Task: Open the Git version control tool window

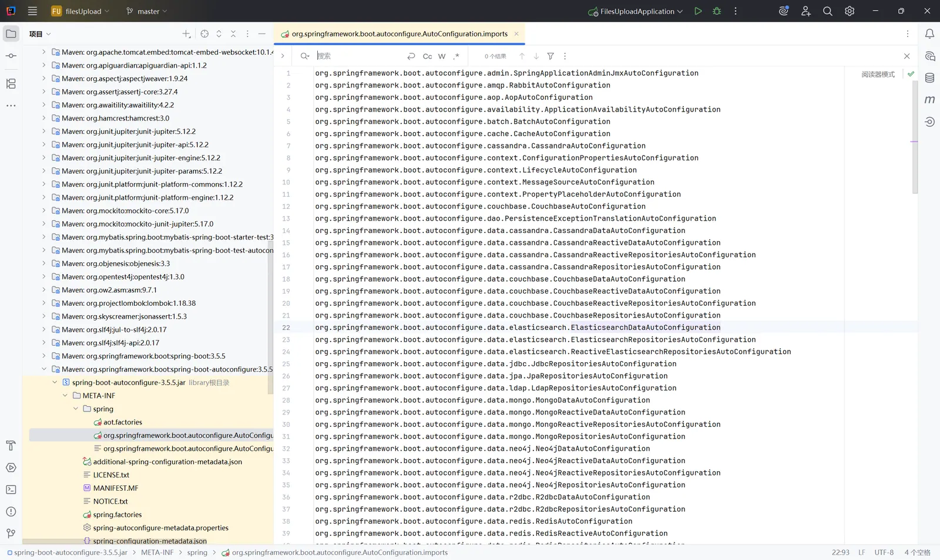Action: coord(11,534)
